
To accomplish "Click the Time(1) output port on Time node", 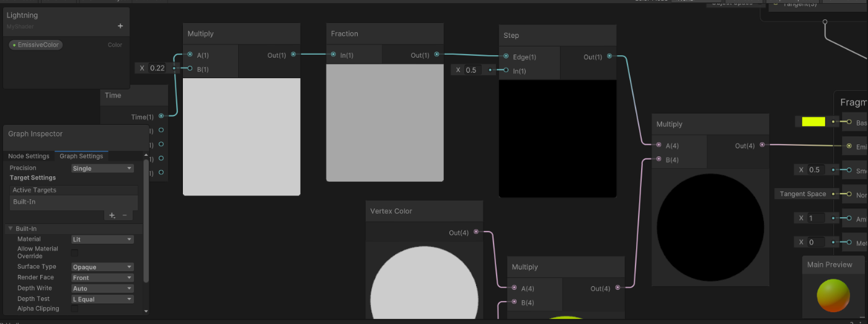I will pyautogui.click(x=161, y=116).
